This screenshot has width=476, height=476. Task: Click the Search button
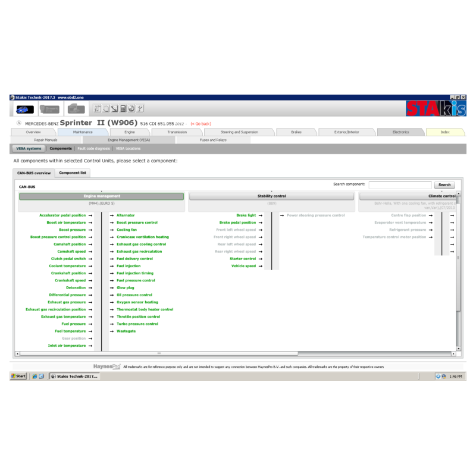click(x=444, y=184)
